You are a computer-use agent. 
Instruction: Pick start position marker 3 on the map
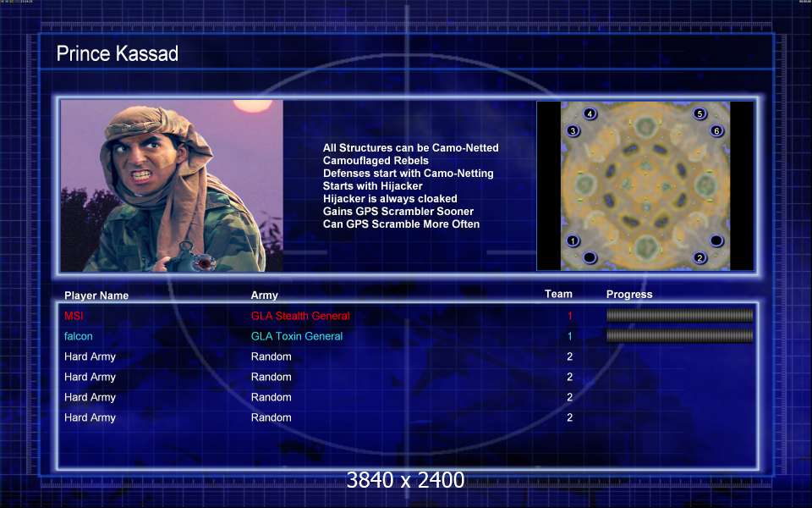[573, 130]
